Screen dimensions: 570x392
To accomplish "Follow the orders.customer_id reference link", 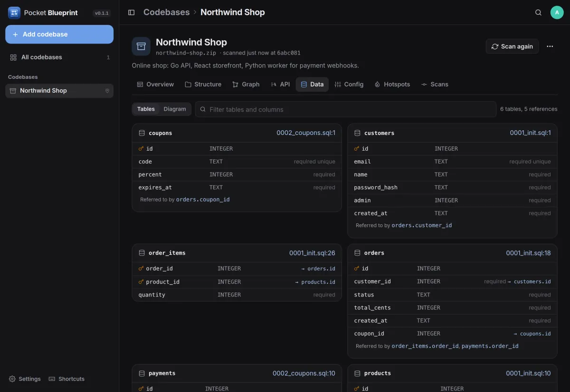I will point(422,225).
